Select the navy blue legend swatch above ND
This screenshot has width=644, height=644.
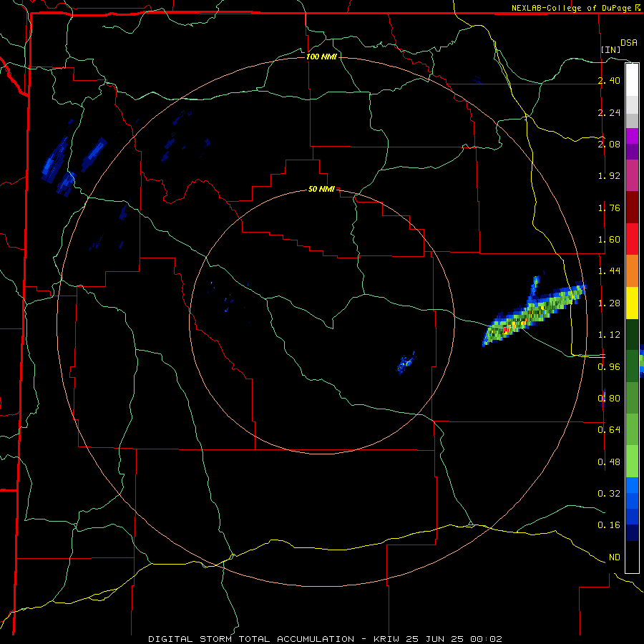click(632, 532)
